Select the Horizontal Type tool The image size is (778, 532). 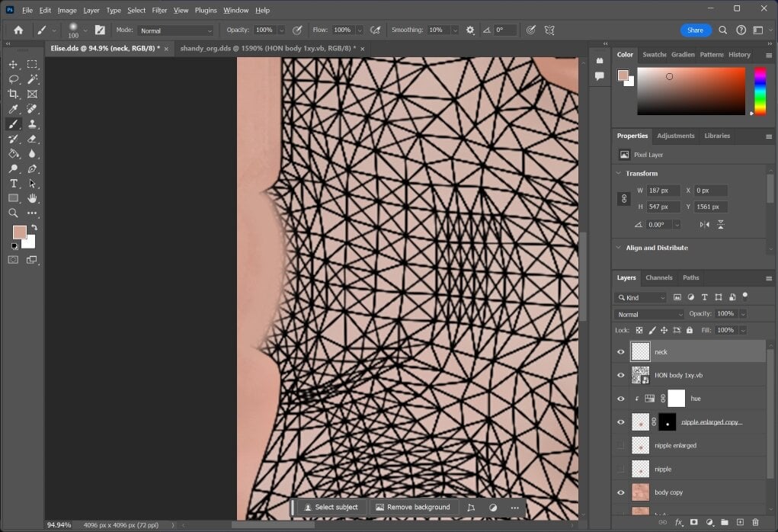pyautogui.click(x=14, y=183)
